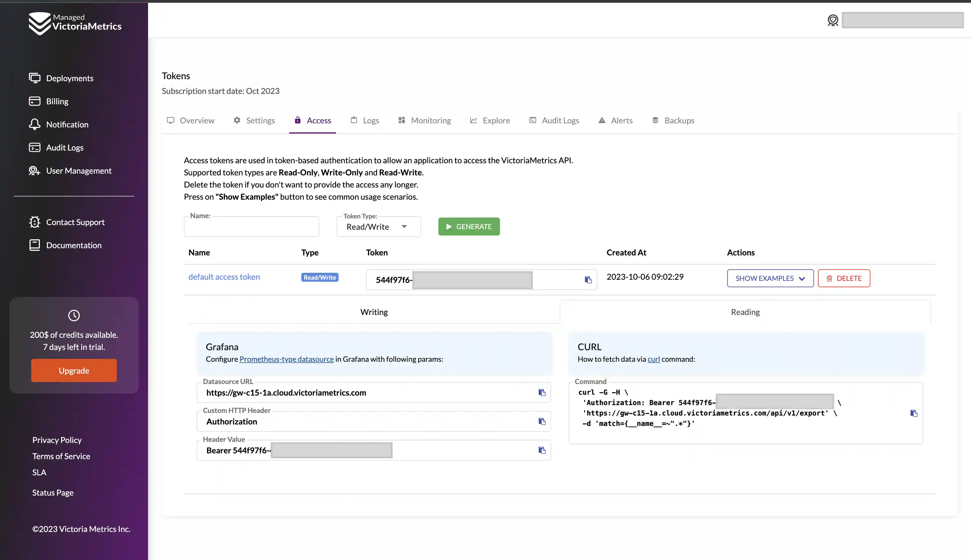This screenshot has height=560, width=971.
Task: Click the copy icon next to token
Action: click(x=588, y=279)
